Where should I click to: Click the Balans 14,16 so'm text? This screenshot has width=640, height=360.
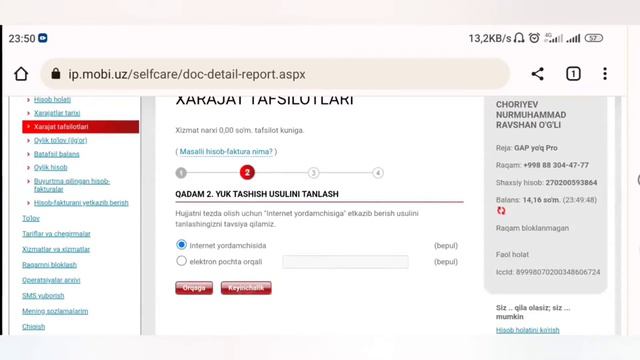(x=528, y=200)
